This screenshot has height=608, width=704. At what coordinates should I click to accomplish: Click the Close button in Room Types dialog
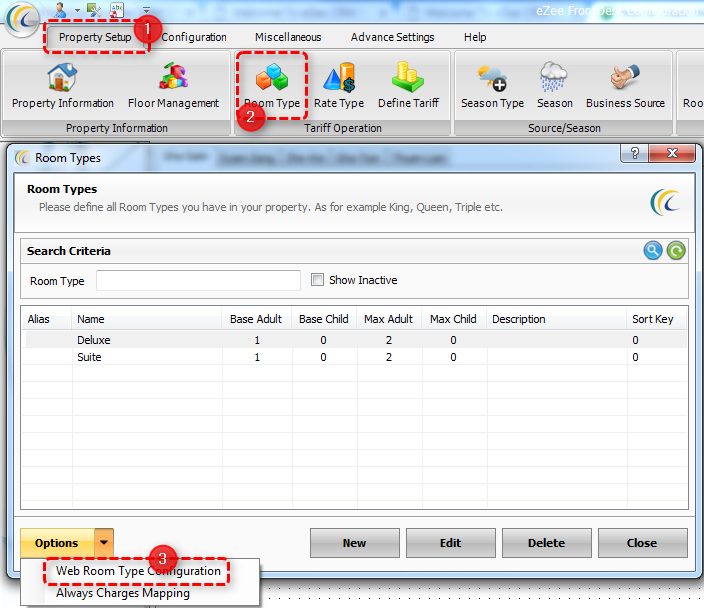642,542
